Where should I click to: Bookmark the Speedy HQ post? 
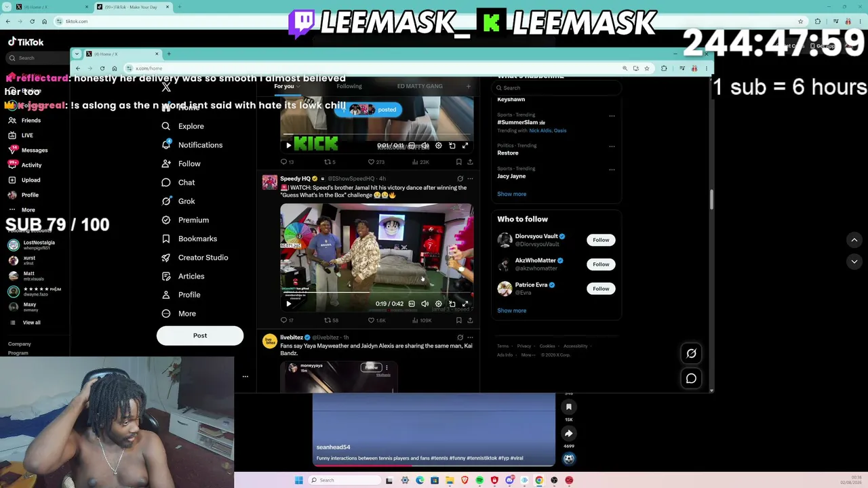(x=459, y=321)
